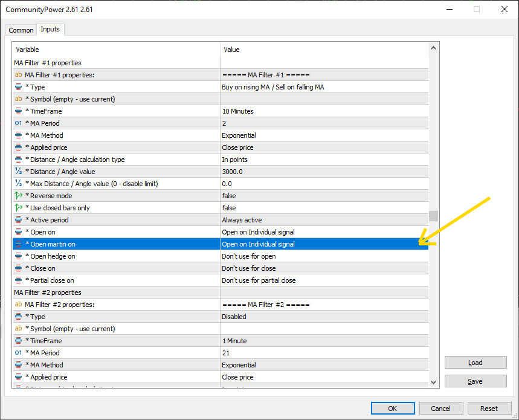The image size is (519, 420).
Task: Click the enum icon next to 10 Minutes TimeFrame
Action: pos(19,111)
